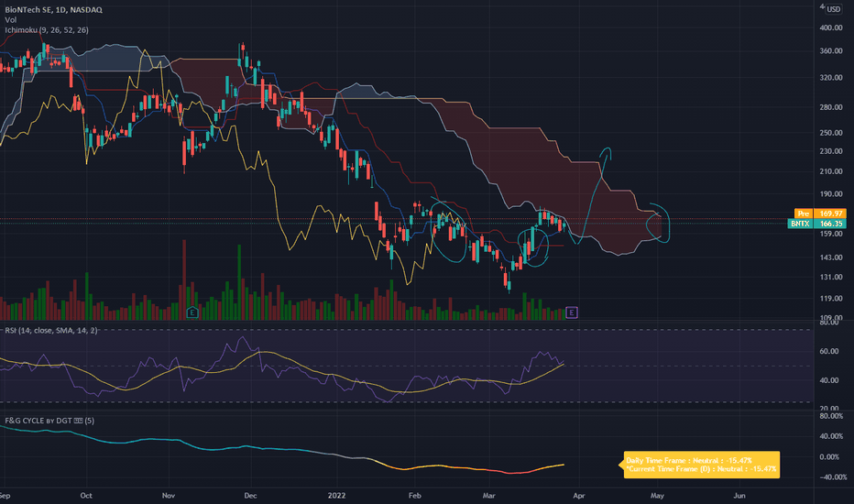Click the Oct label on time axis
This screenshot has height=504, width=854.
[x=86, y=495]
